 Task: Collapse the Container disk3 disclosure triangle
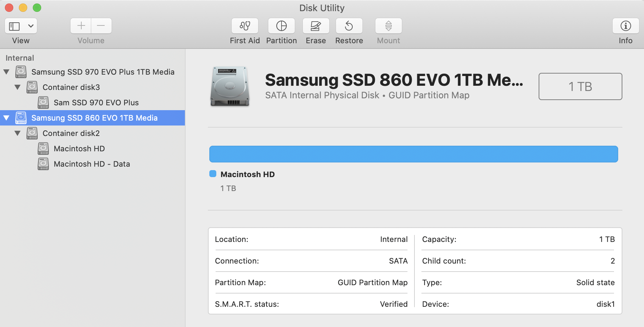(x=17, y=87)
